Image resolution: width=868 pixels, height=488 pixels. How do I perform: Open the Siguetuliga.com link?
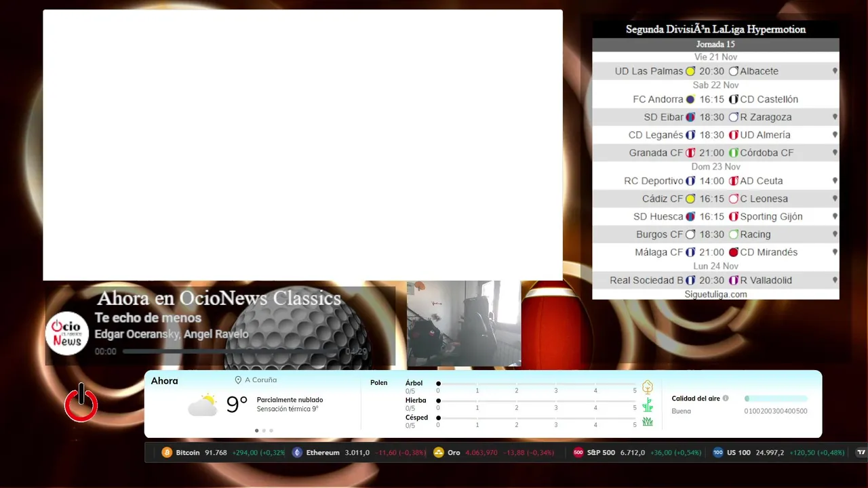[715, 294]
